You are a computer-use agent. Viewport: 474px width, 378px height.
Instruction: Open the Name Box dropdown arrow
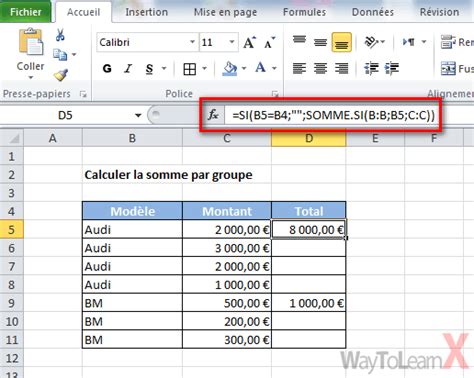click(x=138, y=115)
